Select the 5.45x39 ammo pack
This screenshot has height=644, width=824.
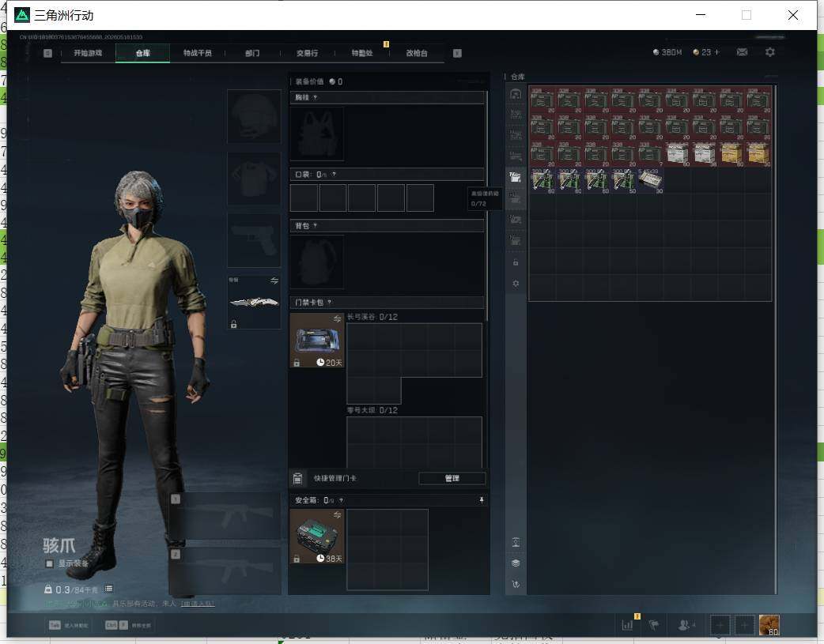point(651,181)
